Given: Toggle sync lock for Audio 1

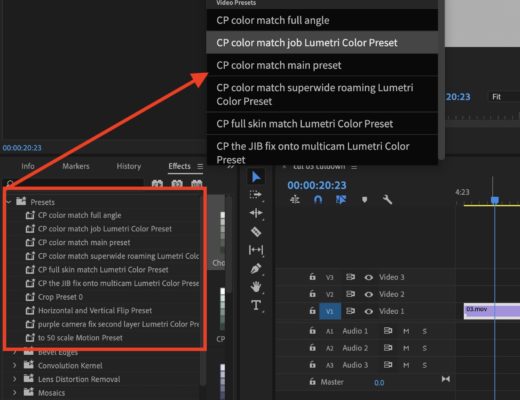Looking at the screenshot, I should coord(388,331).
